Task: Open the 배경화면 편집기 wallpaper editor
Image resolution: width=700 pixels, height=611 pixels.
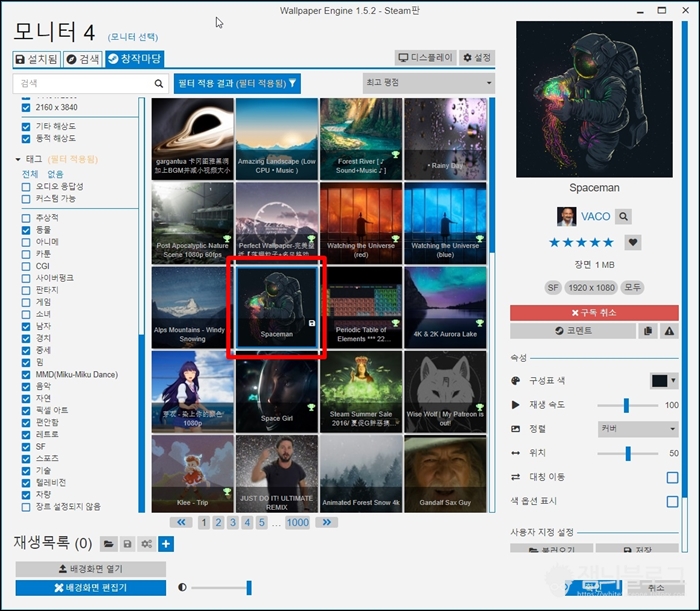Action: (x=91, y=588)
